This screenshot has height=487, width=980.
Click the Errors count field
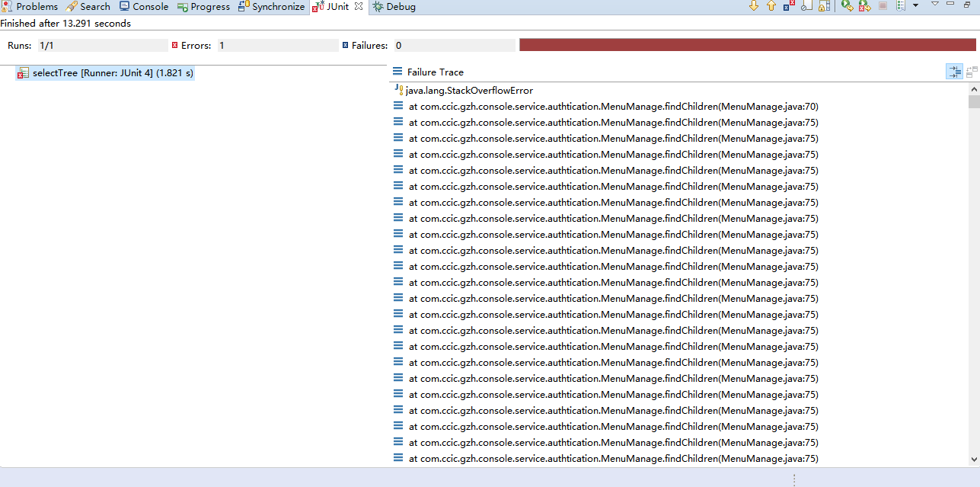[x=277, y=46]
